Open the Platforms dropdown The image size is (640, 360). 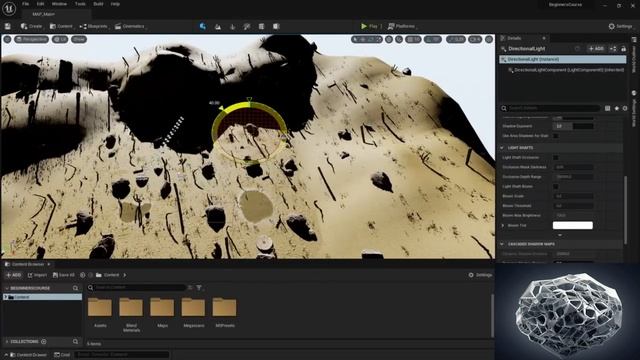click(x=402, y=26)
